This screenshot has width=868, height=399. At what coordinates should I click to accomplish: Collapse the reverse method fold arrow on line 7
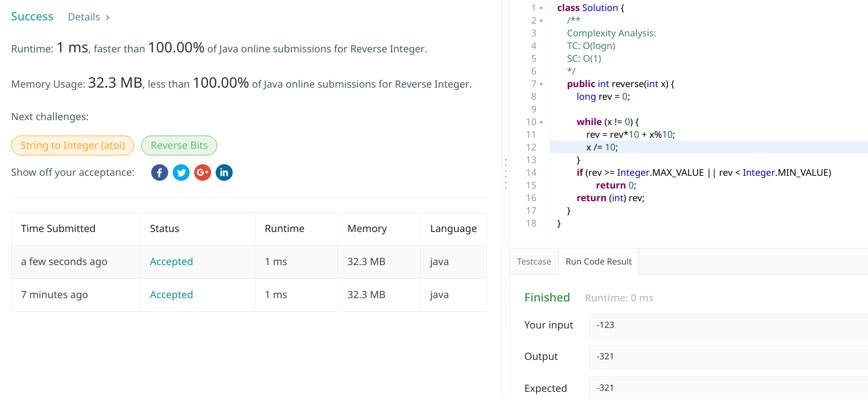pyautogui.click(x=541, y=84)
